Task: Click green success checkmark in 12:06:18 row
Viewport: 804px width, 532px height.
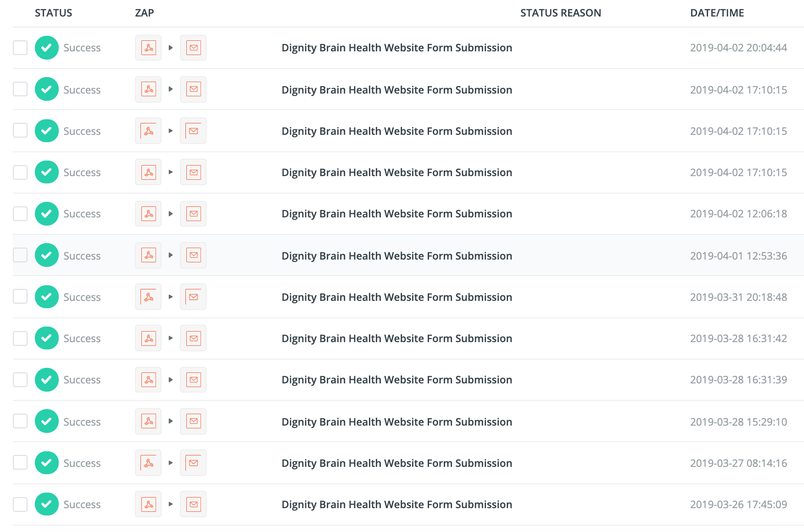Action: [47, 214]
